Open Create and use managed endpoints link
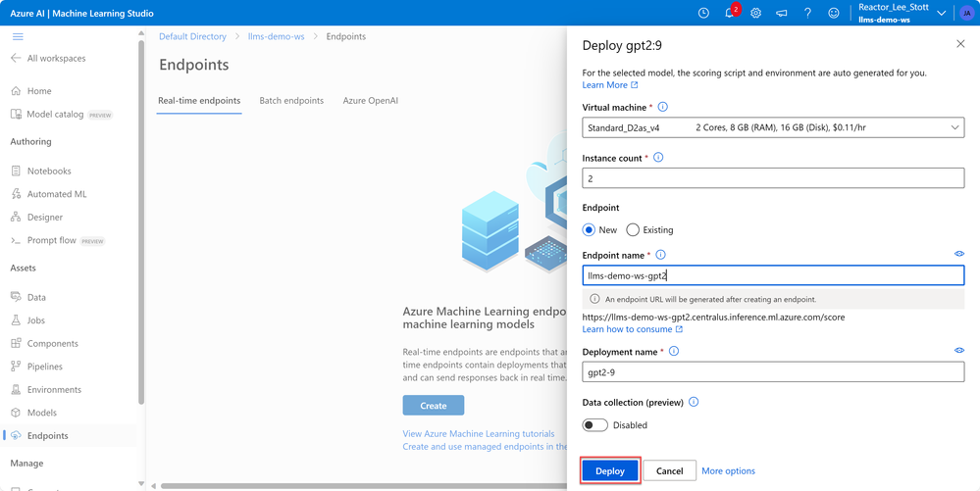The image size is (980, 491). click(x=485, y=446)
